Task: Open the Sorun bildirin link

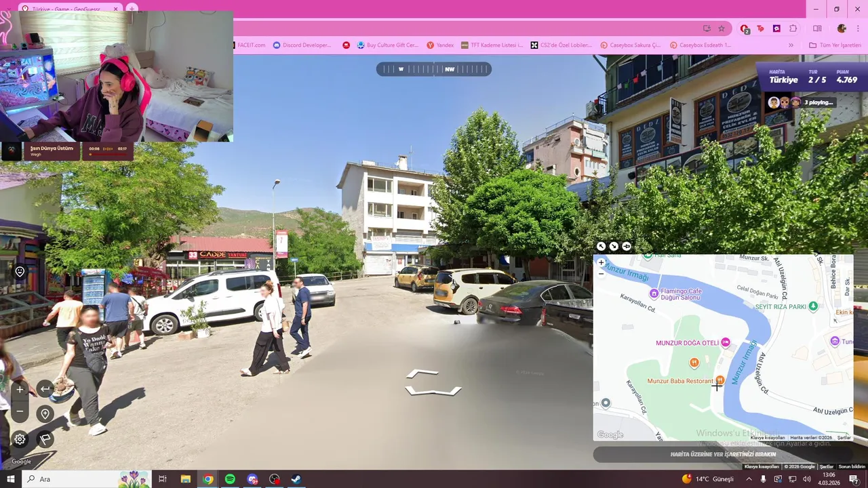Action: click(x=852, y=466)
